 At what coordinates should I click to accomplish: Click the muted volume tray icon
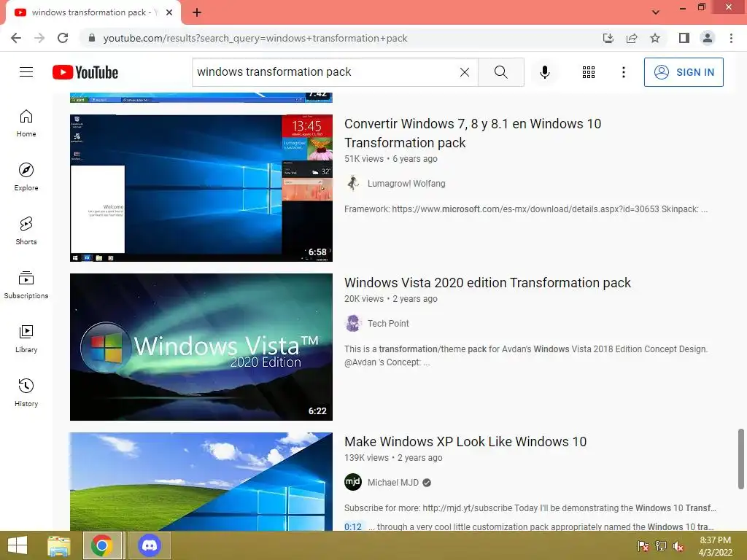click(x=678, y=545)
